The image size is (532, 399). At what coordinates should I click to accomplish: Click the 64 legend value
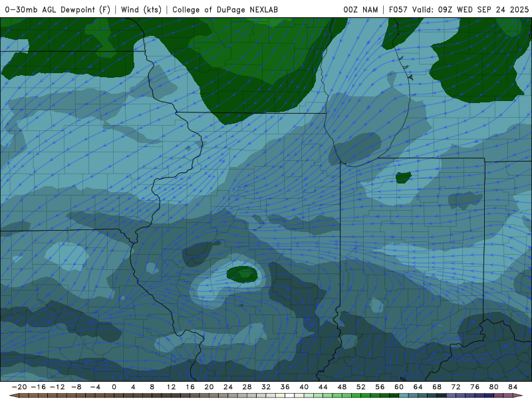click(418, 387)
